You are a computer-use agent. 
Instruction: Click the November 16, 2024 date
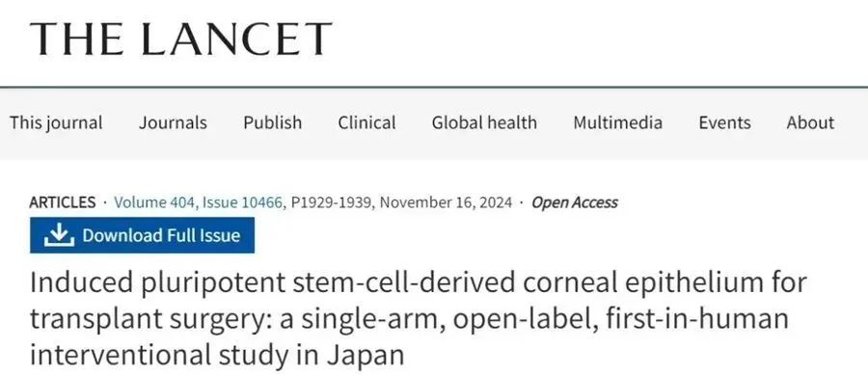coord(447,202)
